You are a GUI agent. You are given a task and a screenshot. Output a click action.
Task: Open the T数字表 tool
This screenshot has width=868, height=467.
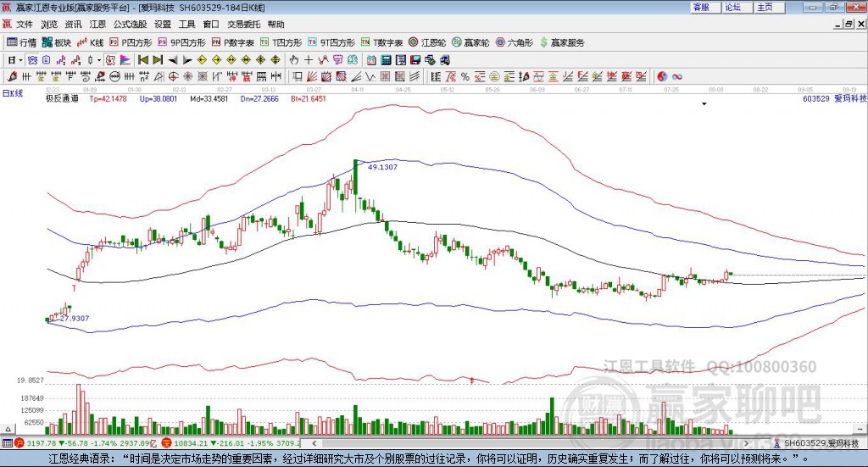click(382, 42)
